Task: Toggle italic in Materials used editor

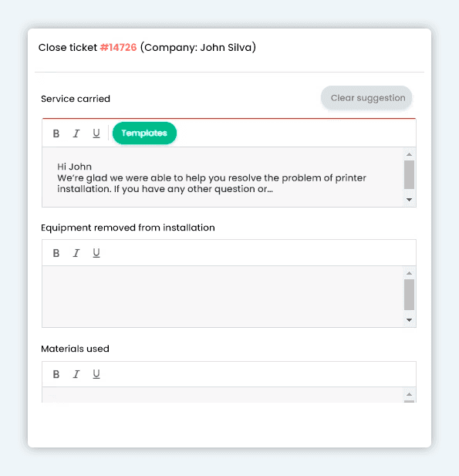Action: pyautogui.click(x=76, y=374)
